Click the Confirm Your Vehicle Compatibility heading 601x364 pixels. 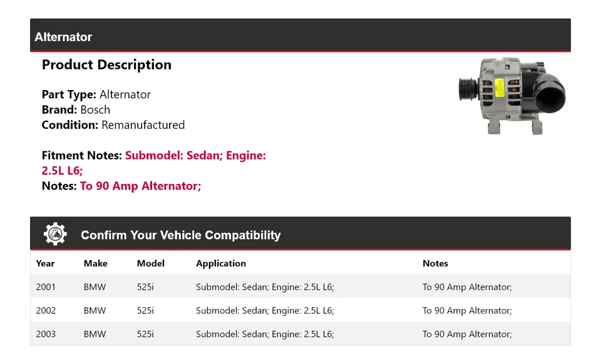point(180,235)
